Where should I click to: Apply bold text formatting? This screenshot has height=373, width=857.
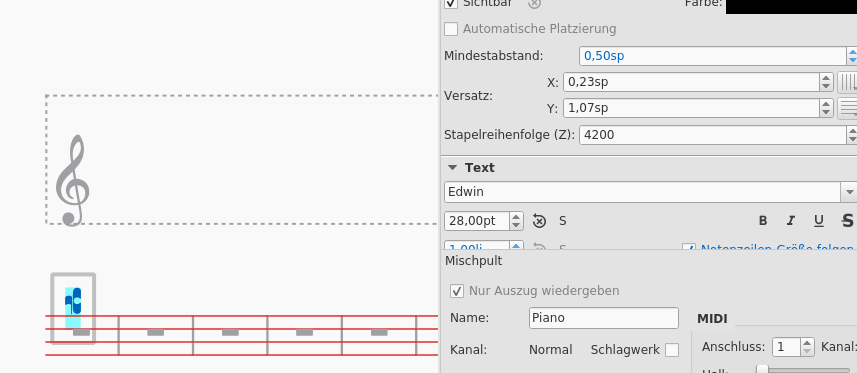point(763,221)
